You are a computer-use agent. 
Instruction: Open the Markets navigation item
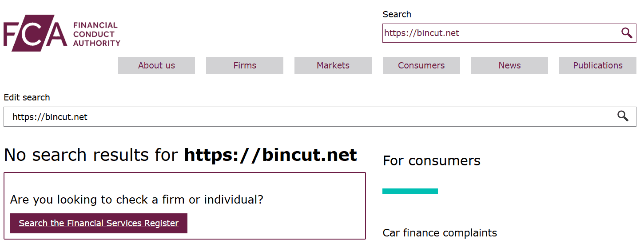pos(333,65)
